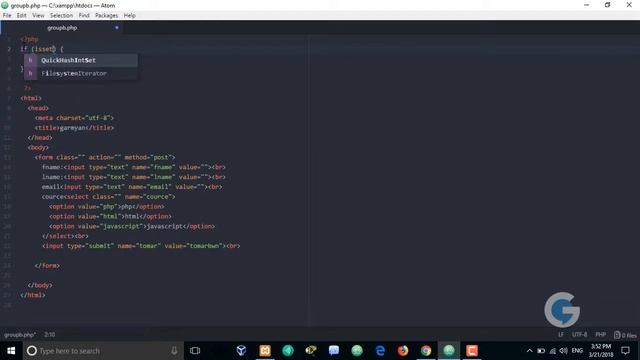Open the Action Center notifications icon

pos(625,351)
